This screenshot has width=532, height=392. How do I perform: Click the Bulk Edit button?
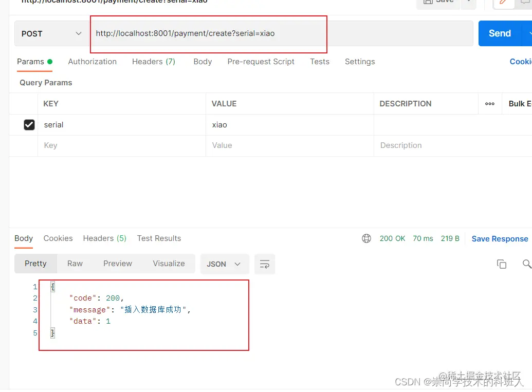click(x=520, y=104)
